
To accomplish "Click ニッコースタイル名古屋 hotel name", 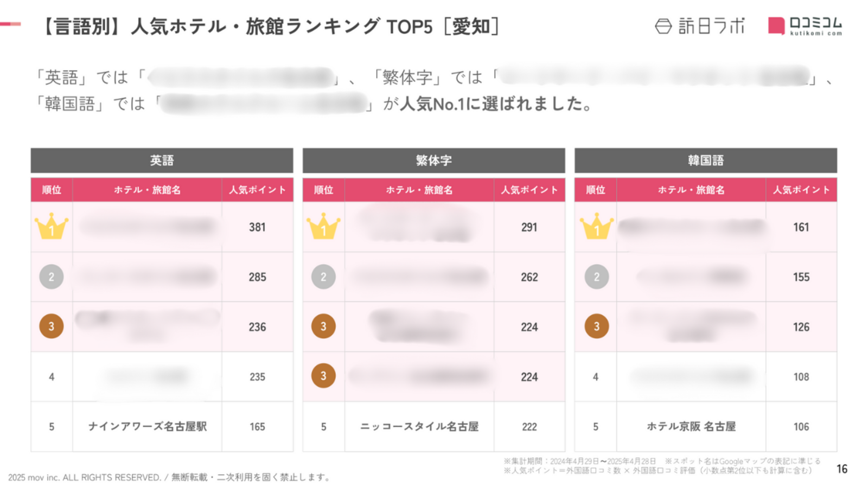I will 419,427.
